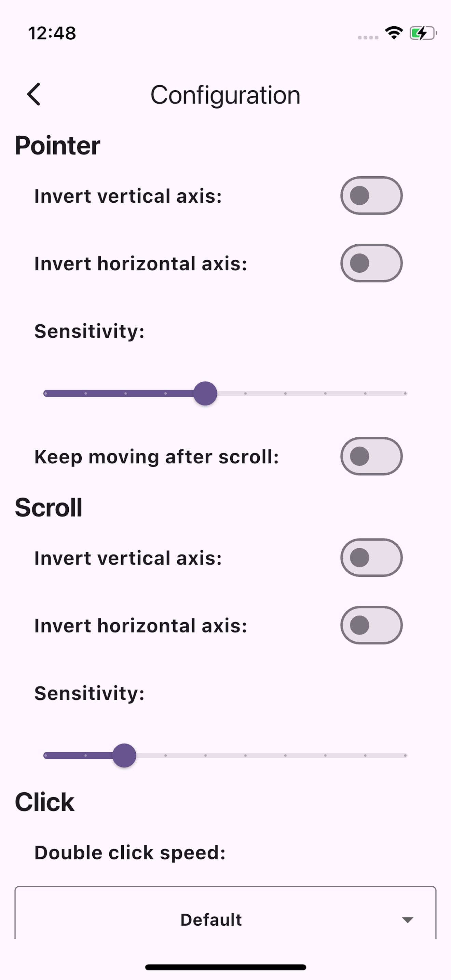
Task: Tap the cellular signal dots icon
Action: [x=368, y=37]
